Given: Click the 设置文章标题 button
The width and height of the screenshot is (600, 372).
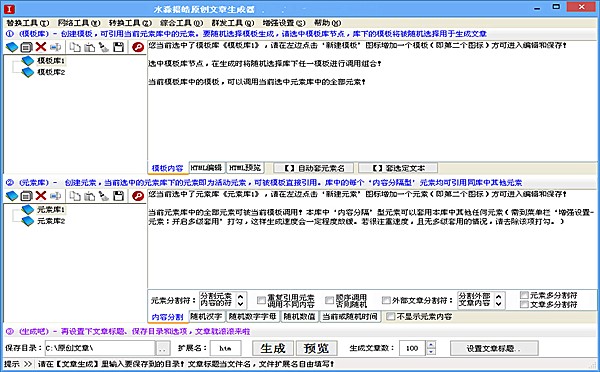Looking at the screenshot, I should [494, 348].
